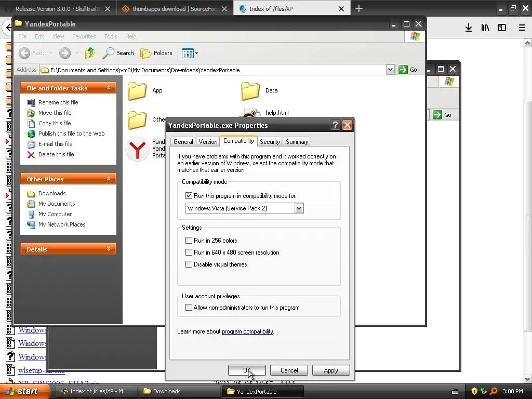532x399 pixels.
Task: Open Forward button history dropdown arrow
Action: (77, 53)
